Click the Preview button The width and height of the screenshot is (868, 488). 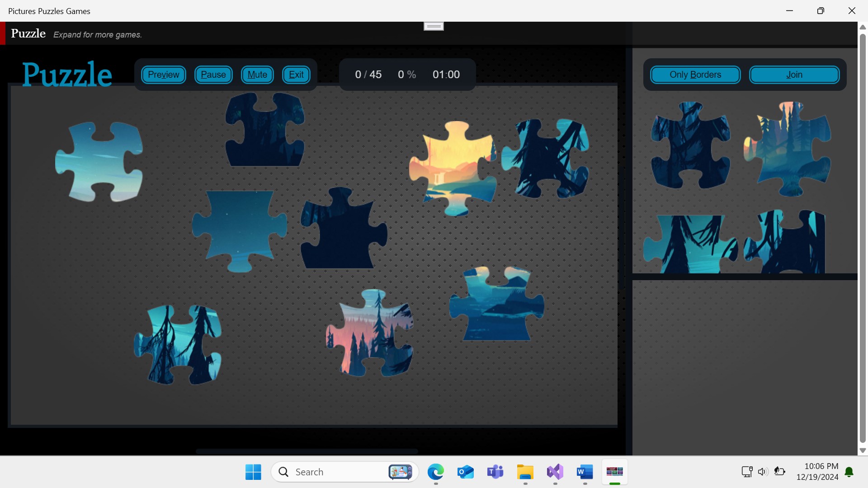click(163, 75)
